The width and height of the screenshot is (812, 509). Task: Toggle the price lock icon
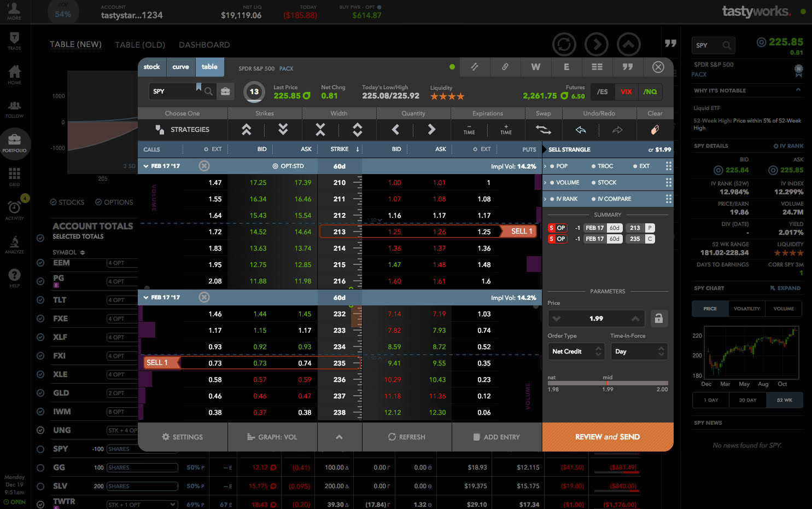pyautogui.click(x=659, y=319)
